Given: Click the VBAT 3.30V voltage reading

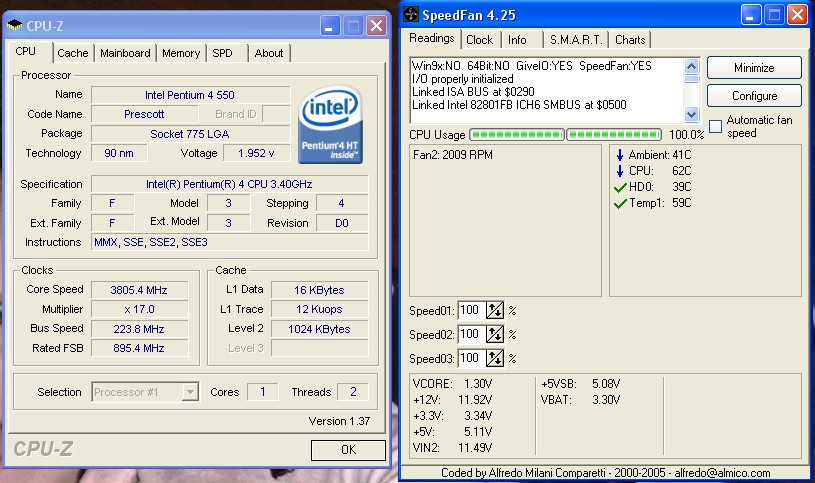Looking at the screenshot, I should coord(581,400).
